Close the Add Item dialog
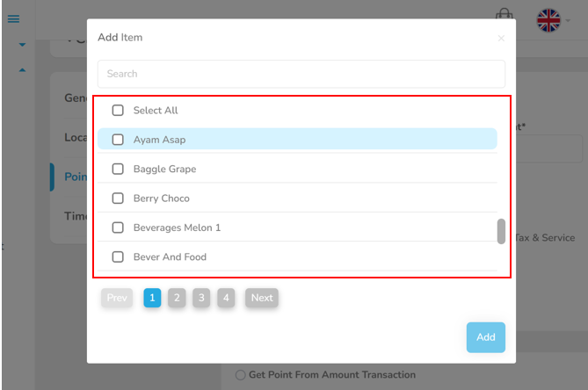588x390 pixels. click(501, 39)
